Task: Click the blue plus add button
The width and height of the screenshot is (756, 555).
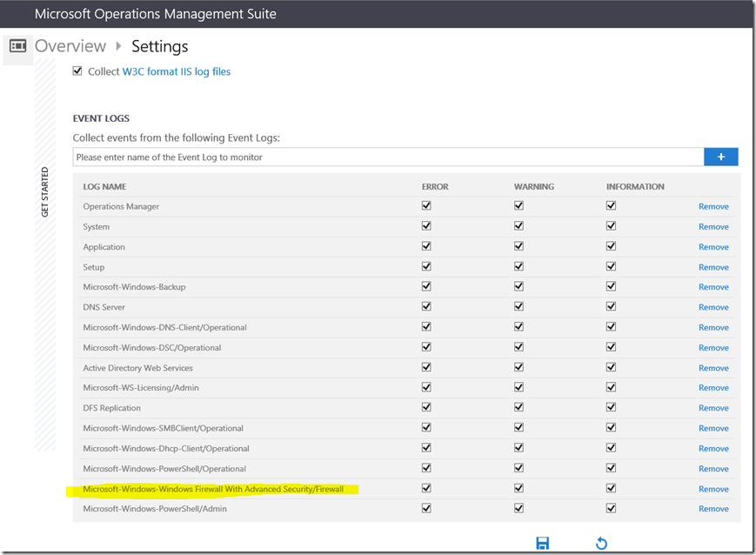Action: tap(720, 157)
